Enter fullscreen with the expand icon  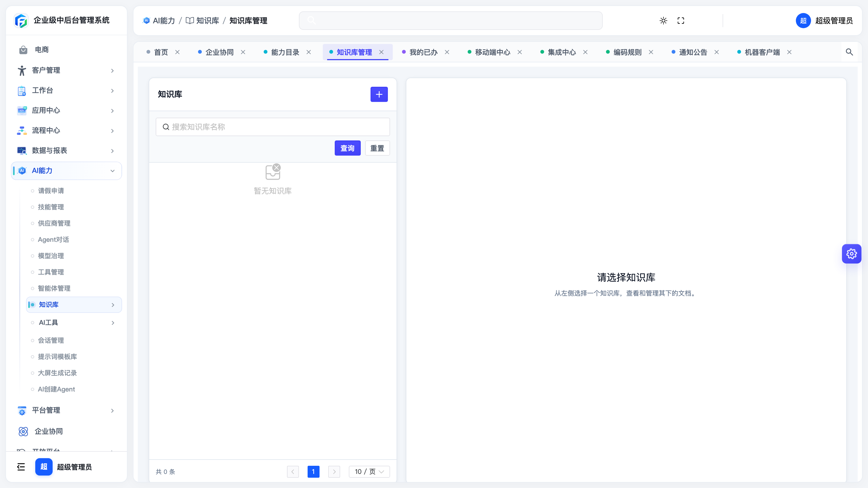(681, 21)
